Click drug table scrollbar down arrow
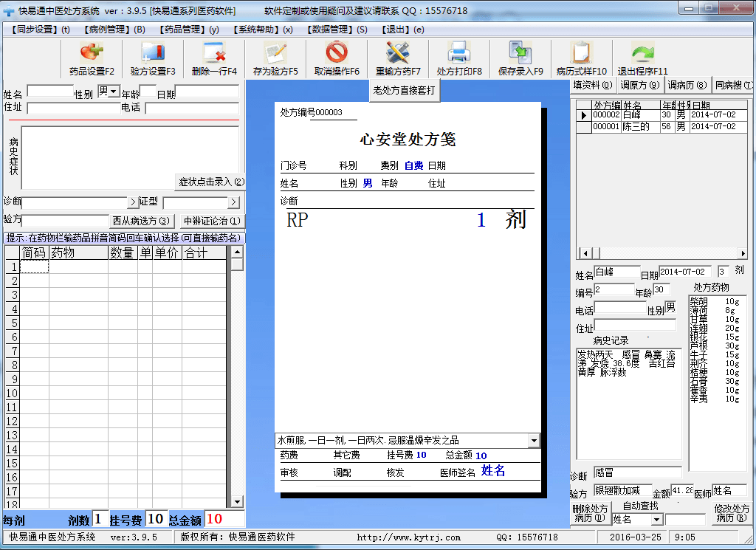This screenshot has width=756, height=550. coord(237,502)
